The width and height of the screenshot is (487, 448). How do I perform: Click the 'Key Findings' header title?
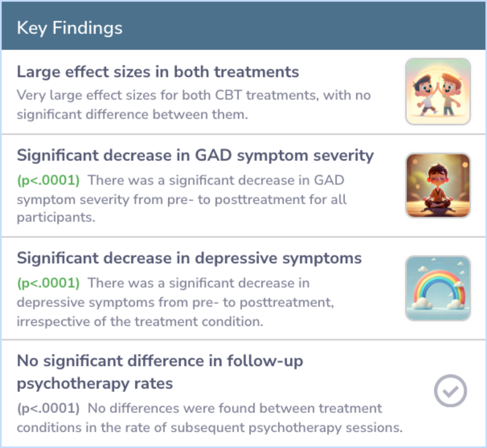69,28
